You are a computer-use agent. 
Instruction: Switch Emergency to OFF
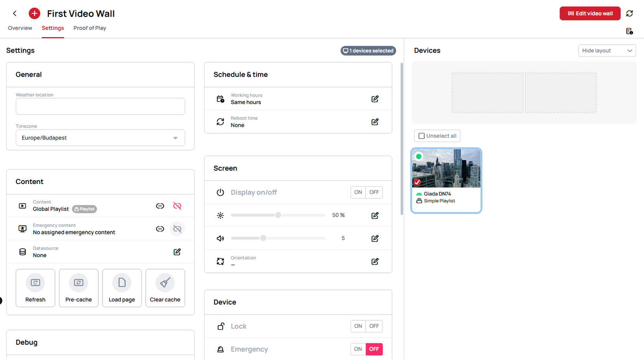[x=374, y=349]
